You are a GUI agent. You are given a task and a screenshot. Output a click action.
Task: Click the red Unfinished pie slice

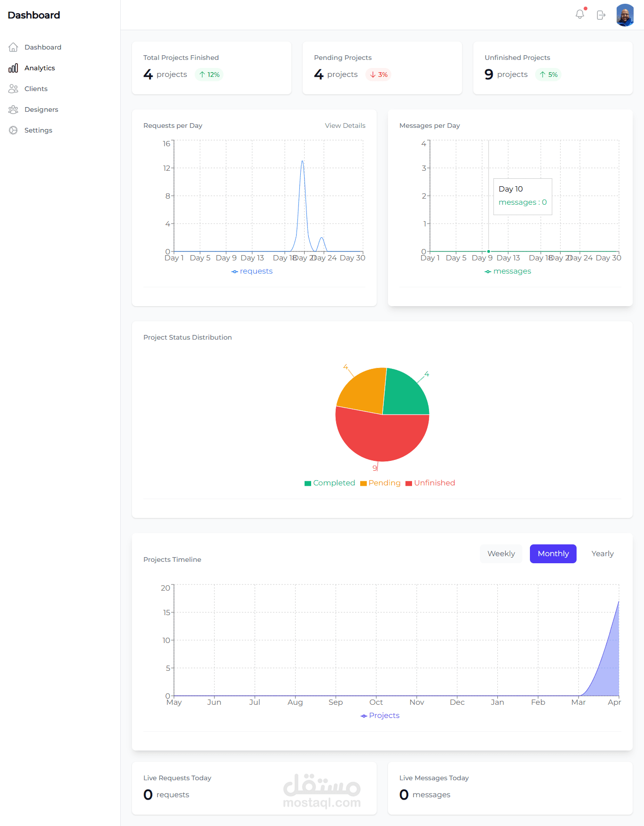(383, 439)
